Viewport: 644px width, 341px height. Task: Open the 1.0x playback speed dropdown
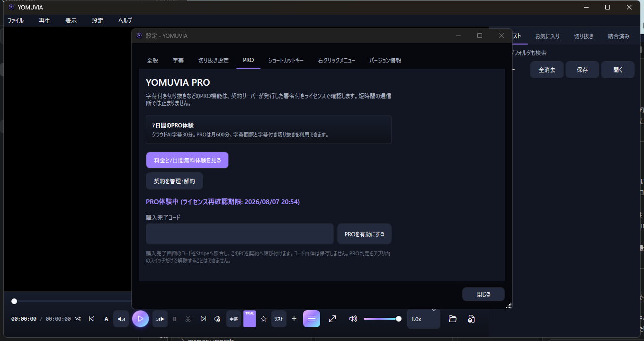point(423,319)
